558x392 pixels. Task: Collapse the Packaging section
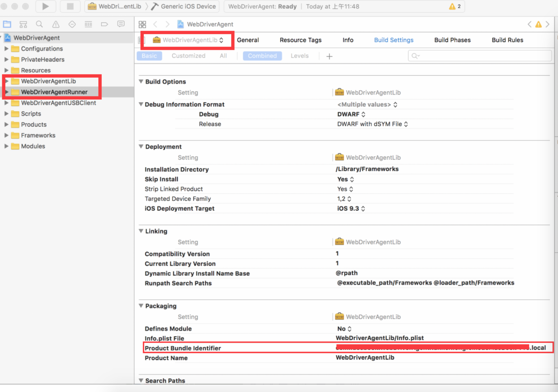(141, 306)
